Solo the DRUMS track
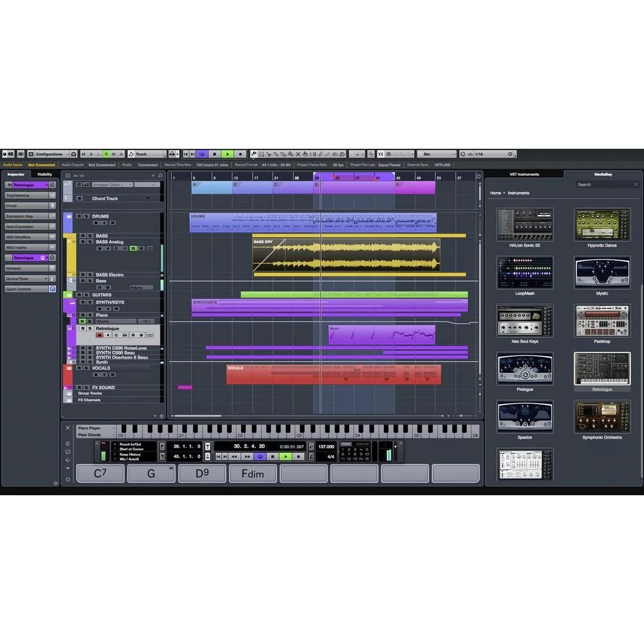The image size is (644, 644). pos(86,216)
